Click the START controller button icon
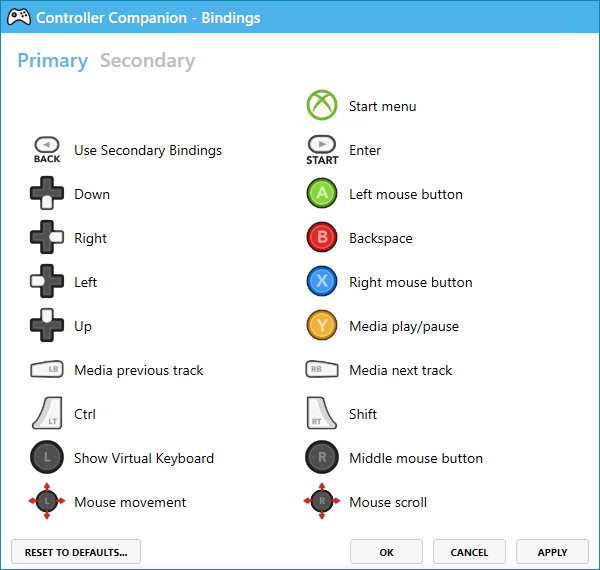The height and width of the screenshot is (570, 600). [322, 150]
